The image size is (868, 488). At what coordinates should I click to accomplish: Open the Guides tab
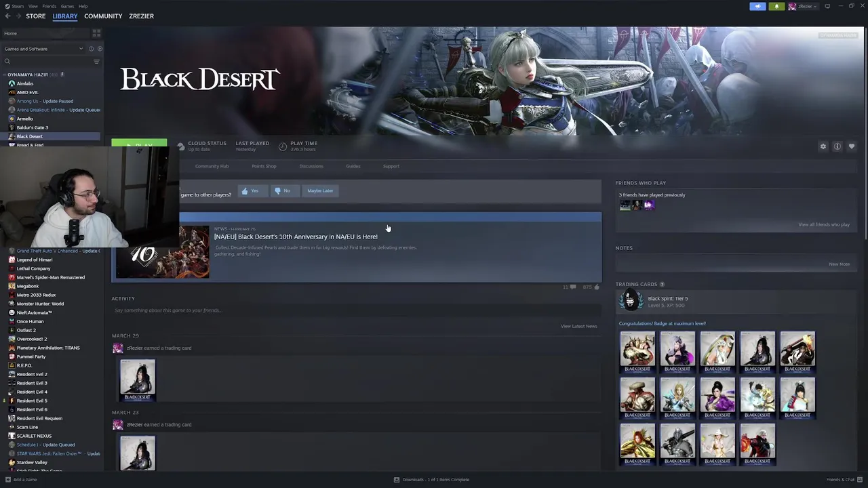(353, 166)
